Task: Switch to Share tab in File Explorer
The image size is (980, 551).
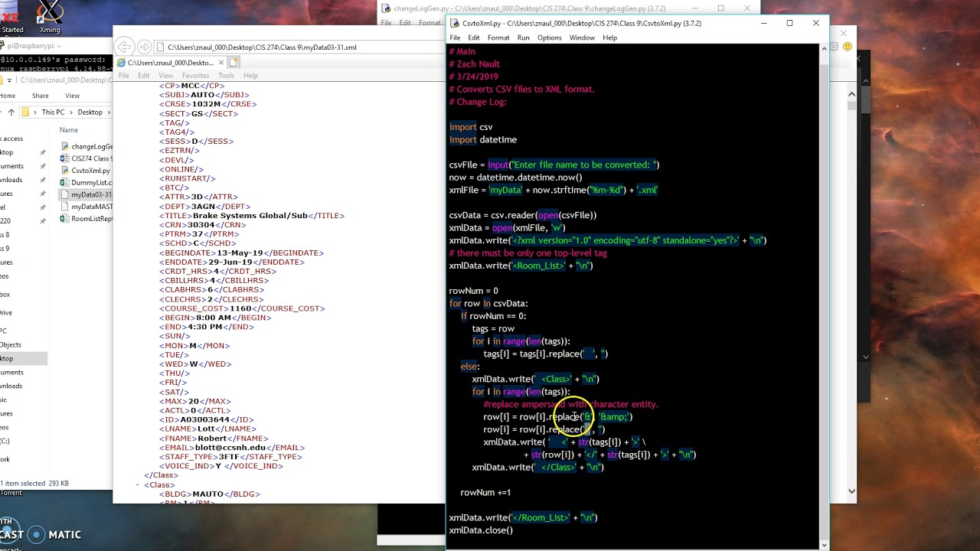Action: click(40, 96)
